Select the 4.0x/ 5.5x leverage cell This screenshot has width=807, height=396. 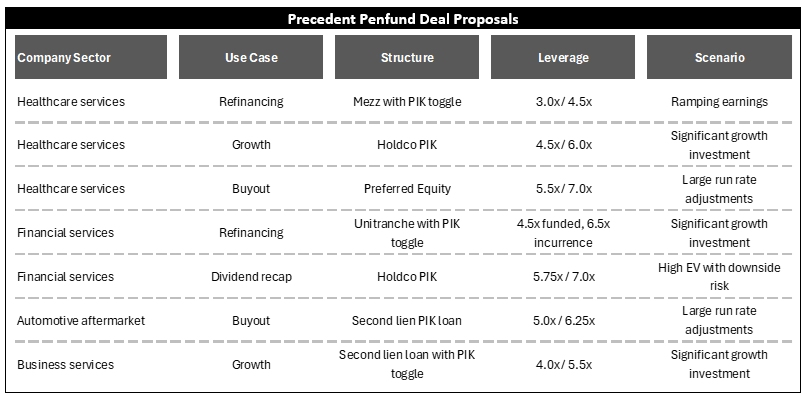pos(564,365)
